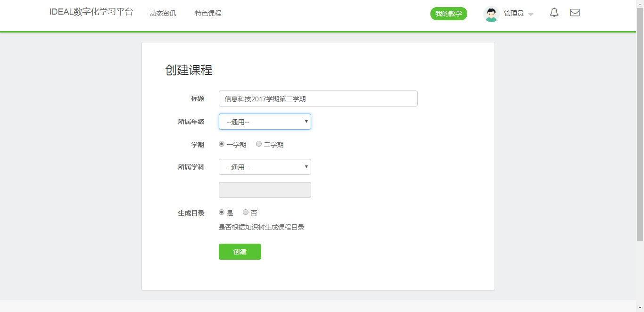The image size is (644, 312).
Task: Click the disabled gray field below 所属学科
Action: pos(264,190)
